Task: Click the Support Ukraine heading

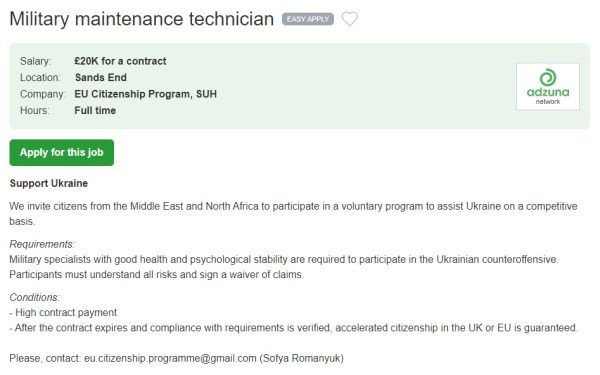Action: pyautogui.click(x=49, y=183)
